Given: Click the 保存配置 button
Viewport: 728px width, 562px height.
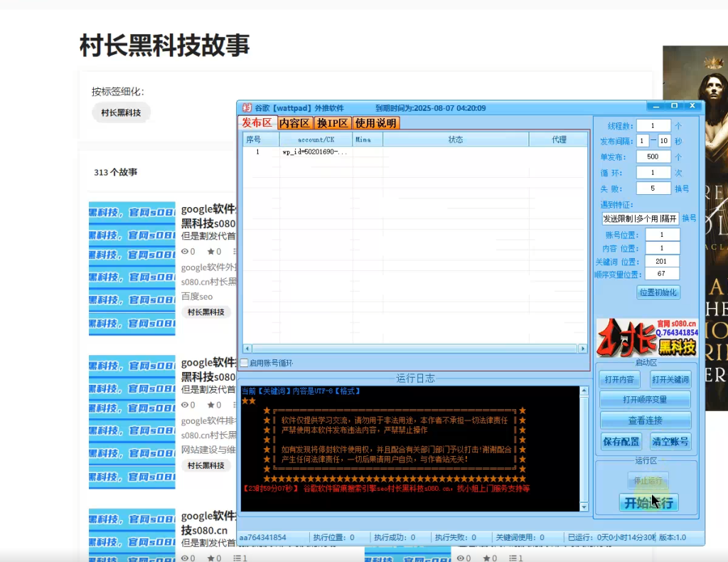Looking at the screenshot, I should pyautogui.click(x=621, y=440).
